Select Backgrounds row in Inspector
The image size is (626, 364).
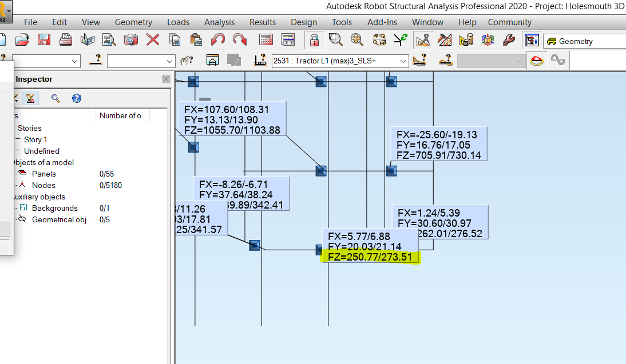[x=55, y=208]
